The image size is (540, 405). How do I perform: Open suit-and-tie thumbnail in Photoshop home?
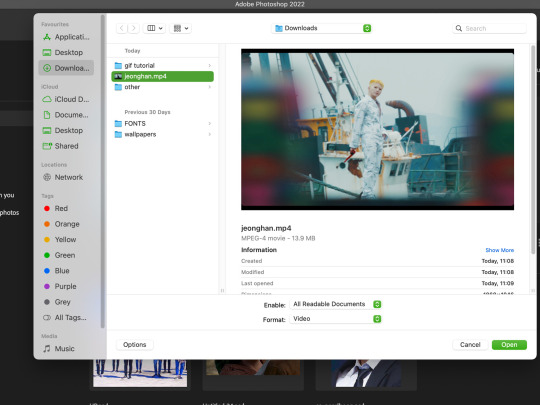click(366, 373)
